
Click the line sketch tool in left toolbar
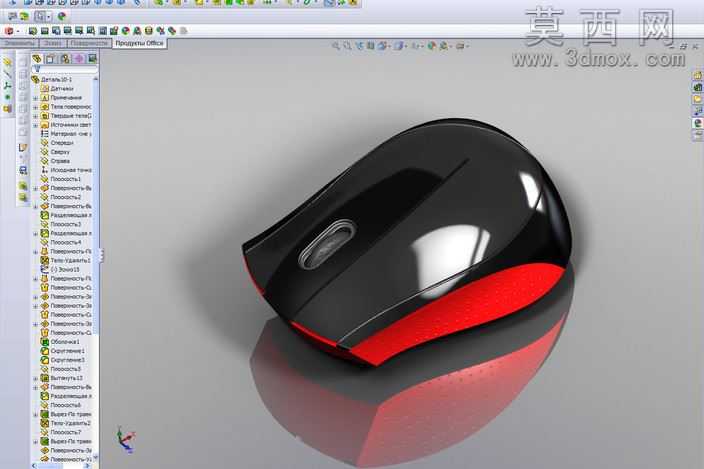7,74
